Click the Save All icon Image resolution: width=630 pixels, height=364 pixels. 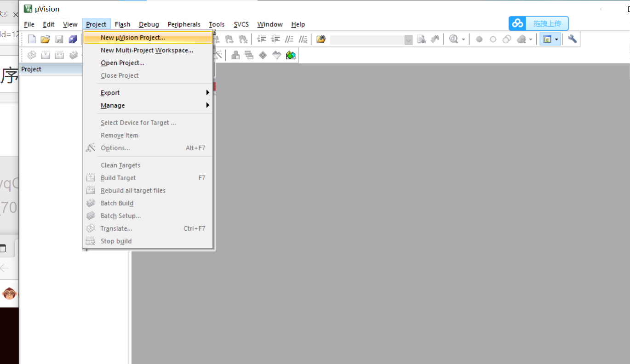click(73, 40)
